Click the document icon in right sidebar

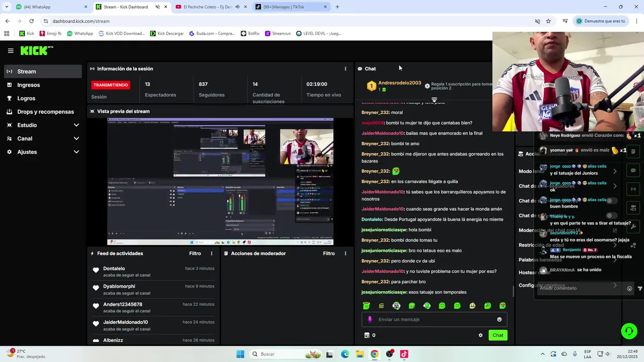pos(633,151)
